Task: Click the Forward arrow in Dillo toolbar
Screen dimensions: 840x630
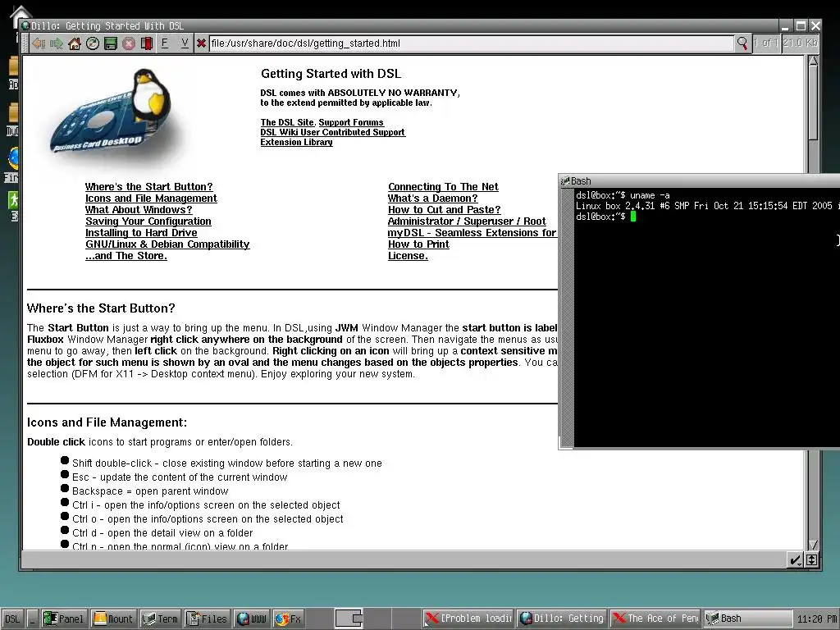Action: click(57, 43)
